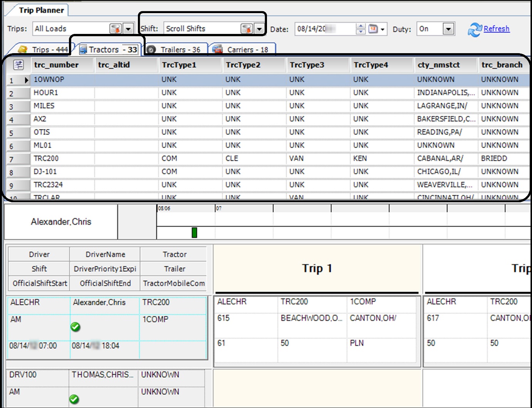Click the green trip block on timeline
This screenshot has height=408, width=532.
[195, 232]
